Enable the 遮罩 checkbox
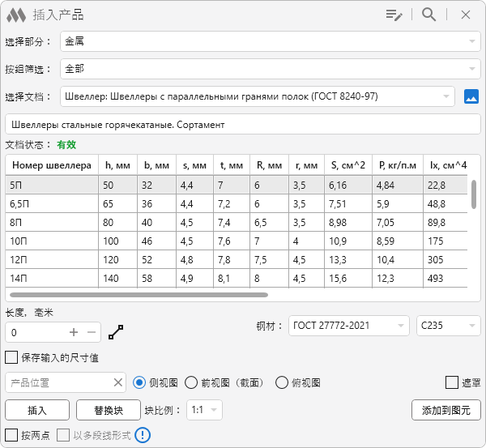The image size is (486, 448). point(452,382)
